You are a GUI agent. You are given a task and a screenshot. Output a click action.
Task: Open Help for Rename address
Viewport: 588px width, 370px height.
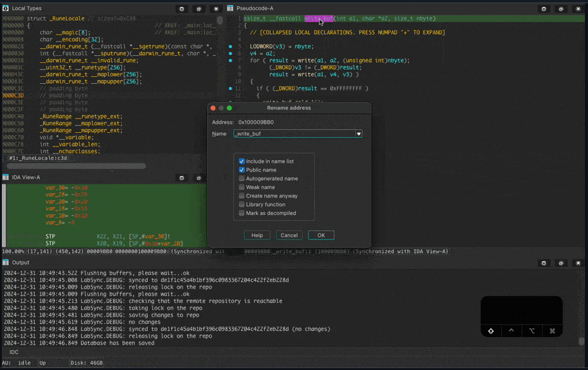point(257,235)
